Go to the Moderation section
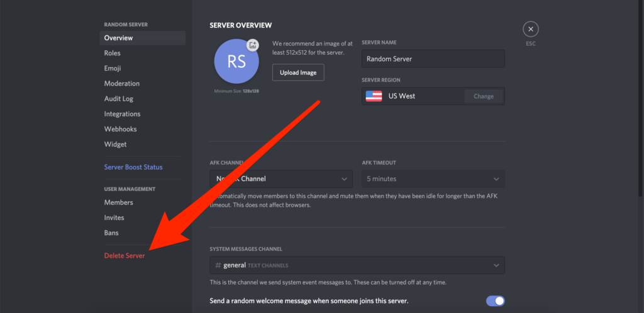The width and height of the screenshot is (644, 313). 122,84
